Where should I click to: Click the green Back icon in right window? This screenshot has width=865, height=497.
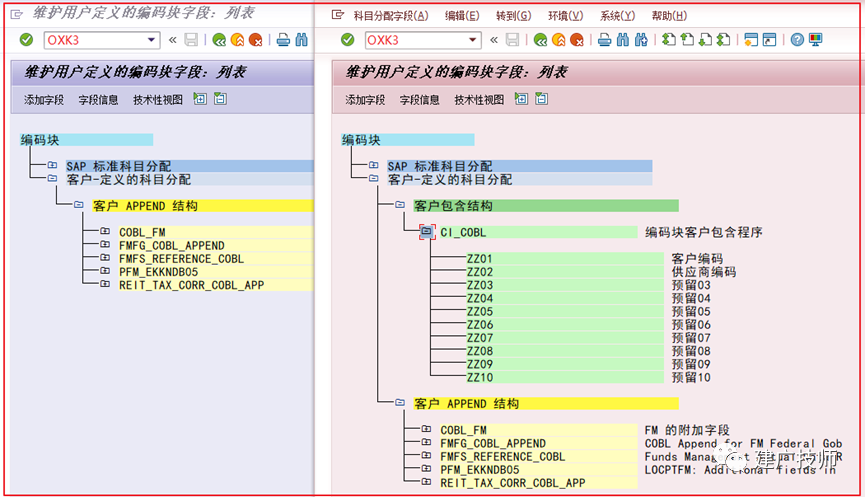[541, 40]
